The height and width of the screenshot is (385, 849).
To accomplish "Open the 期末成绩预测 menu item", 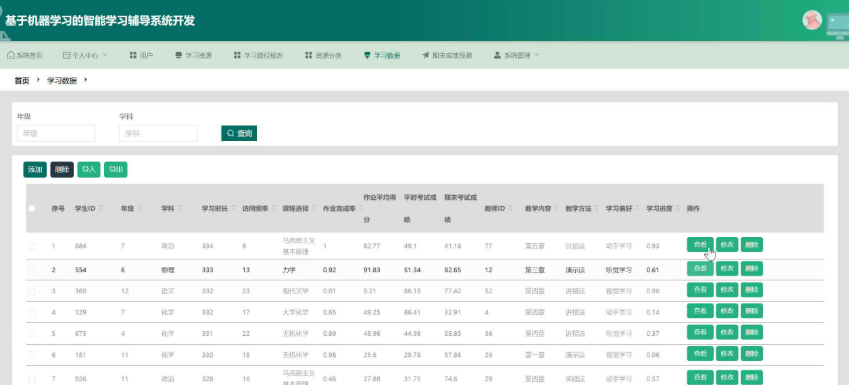I will (x=447, y=55).
